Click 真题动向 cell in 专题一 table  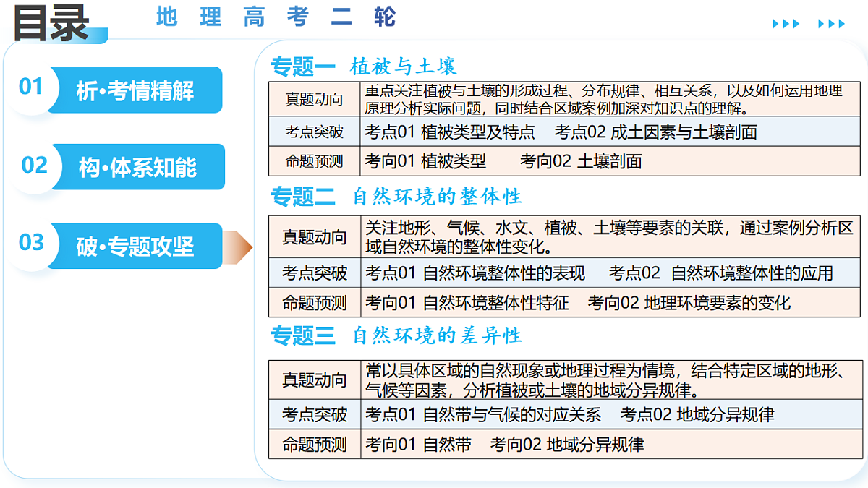[x=314, y=99]
